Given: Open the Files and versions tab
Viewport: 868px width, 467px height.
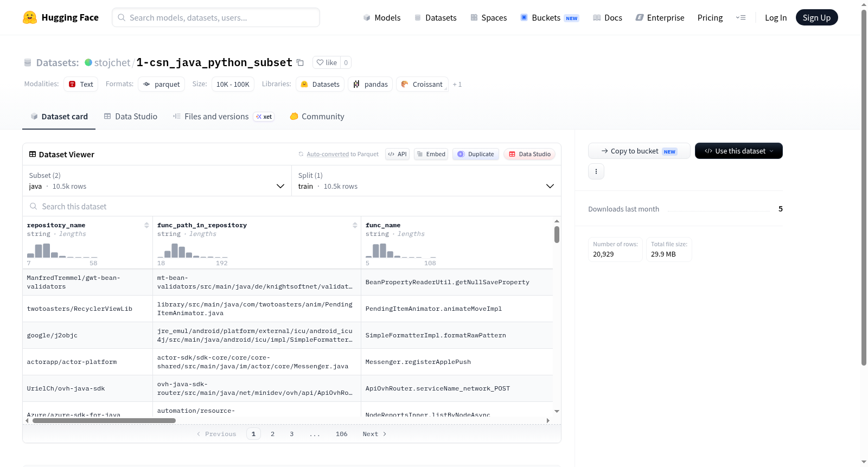Looking at the screenshot, I should tap(224, 117).
